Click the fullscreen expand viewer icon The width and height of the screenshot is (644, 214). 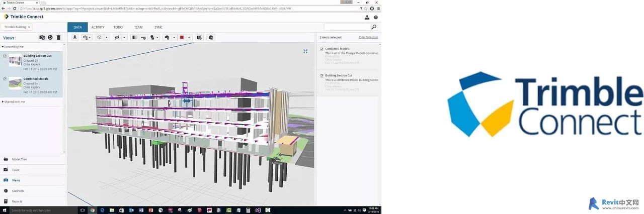coord(305,51)
